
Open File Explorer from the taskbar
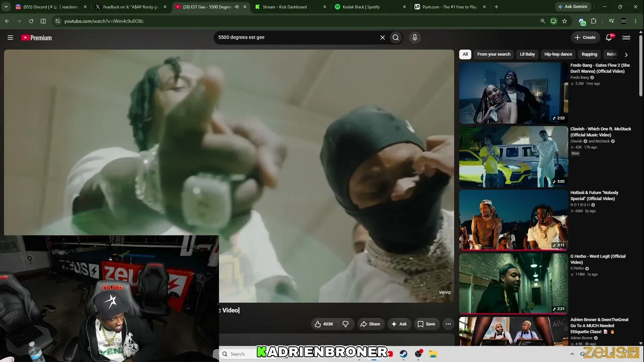point(433,354)
